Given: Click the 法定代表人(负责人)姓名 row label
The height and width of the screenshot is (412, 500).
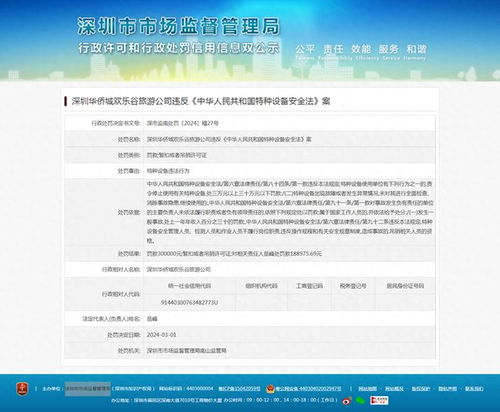Looking at the screenshot, I should coord(111,319).
